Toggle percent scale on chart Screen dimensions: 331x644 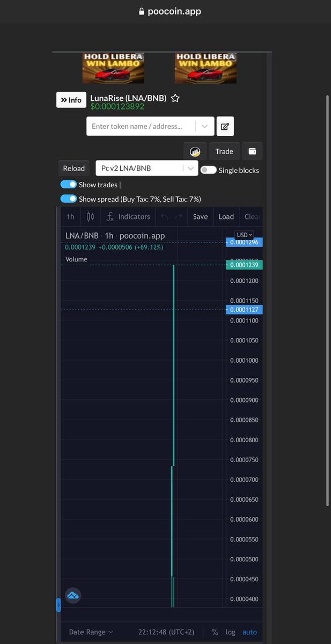tap(215, 632)
